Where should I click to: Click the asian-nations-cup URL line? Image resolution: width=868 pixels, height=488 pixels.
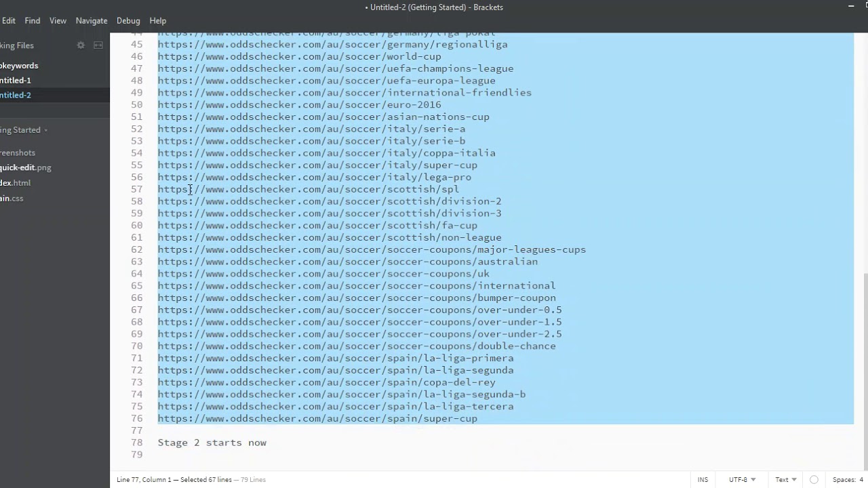tap(323, 117)
